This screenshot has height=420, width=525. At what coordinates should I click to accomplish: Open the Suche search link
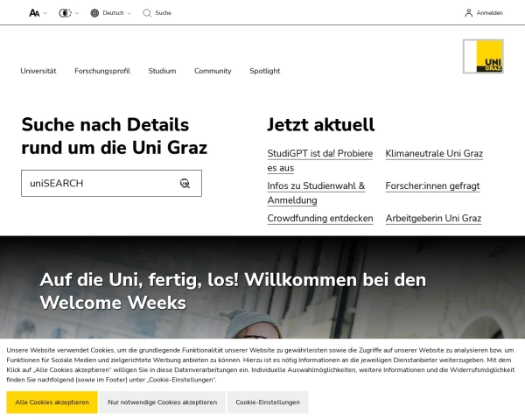163,13
